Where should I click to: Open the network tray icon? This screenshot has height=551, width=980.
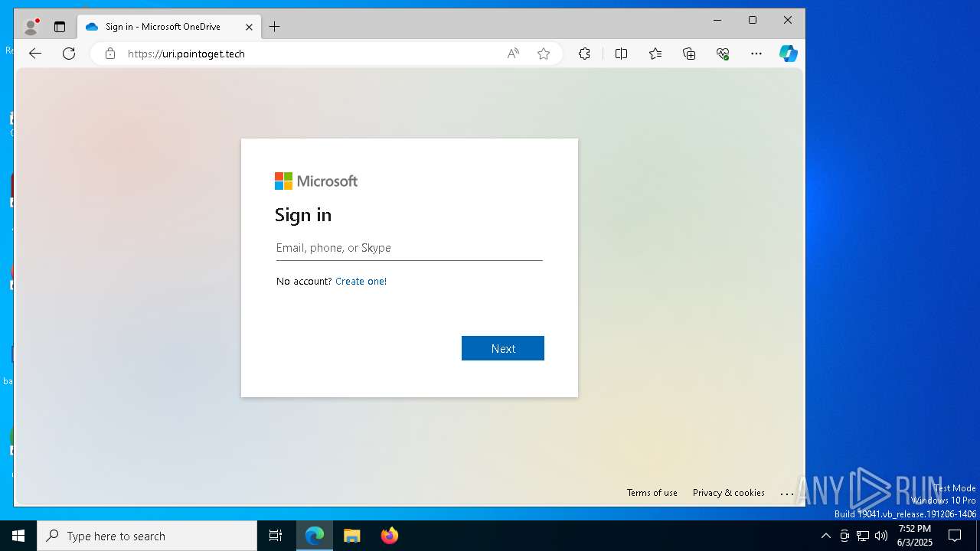pos(863,536)
